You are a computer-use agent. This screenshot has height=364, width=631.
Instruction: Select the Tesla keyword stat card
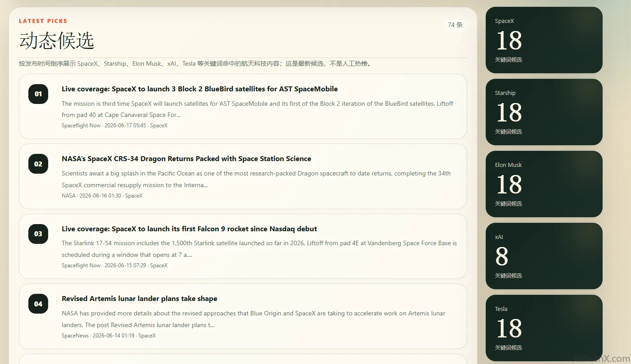pyautogui.click(x=544, y=328)
